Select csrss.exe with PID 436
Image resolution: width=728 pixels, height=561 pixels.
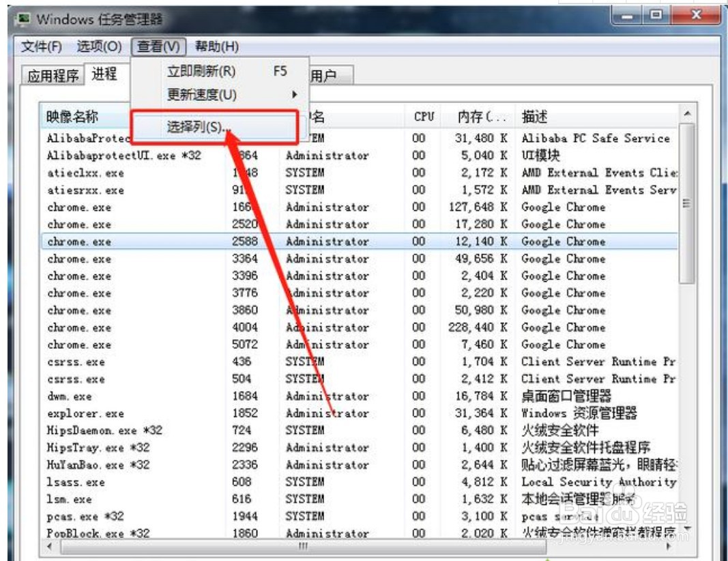coord(360,362)
